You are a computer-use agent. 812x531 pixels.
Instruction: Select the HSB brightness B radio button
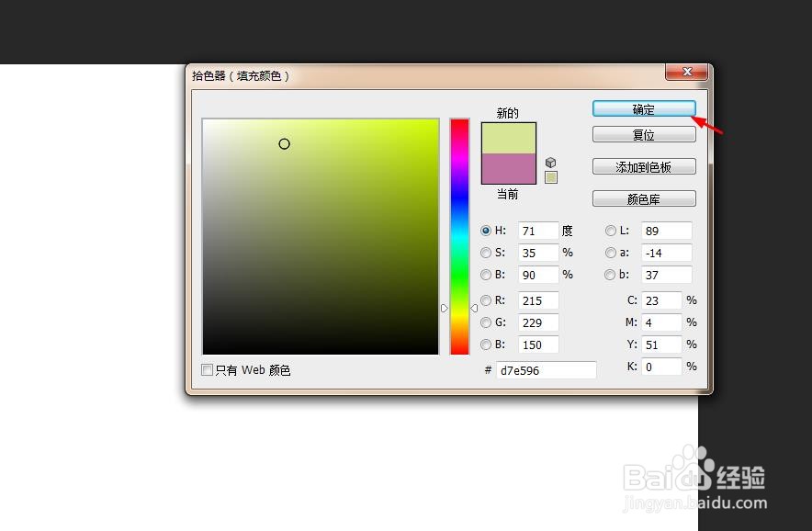point(486,275)
